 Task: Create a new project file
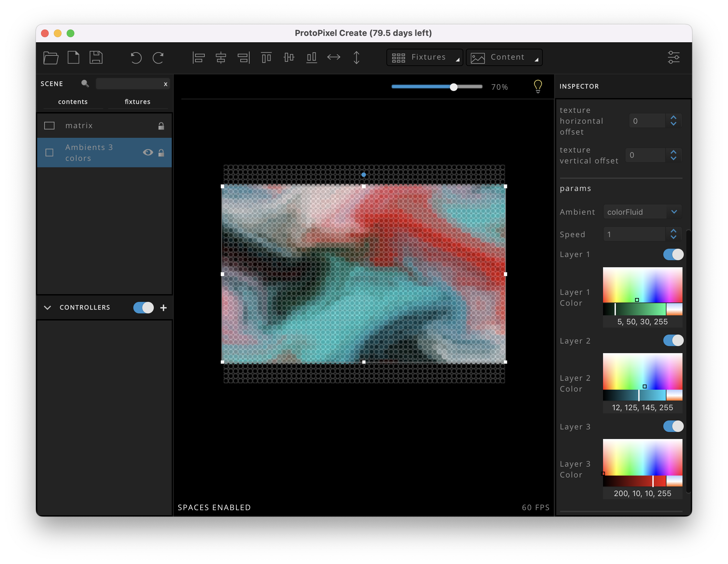[x=73, y=57]
